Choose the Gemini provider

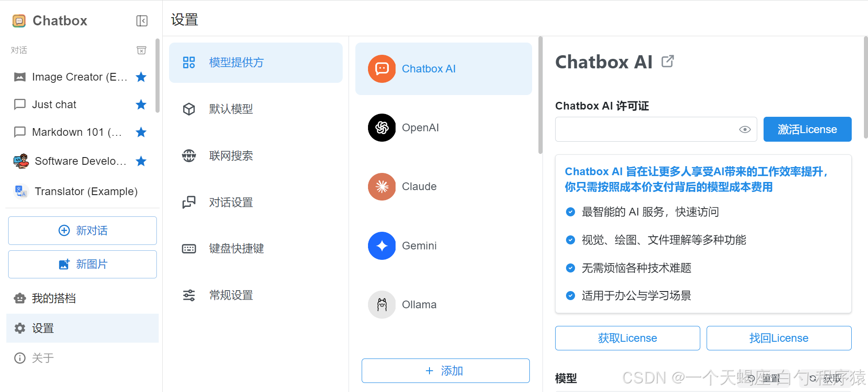pyautogui.click(x=443, y=246)
